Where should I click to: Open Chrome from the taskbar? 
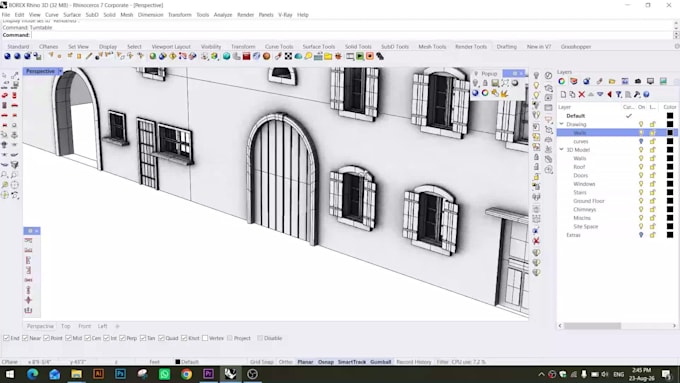coord(186,374)
